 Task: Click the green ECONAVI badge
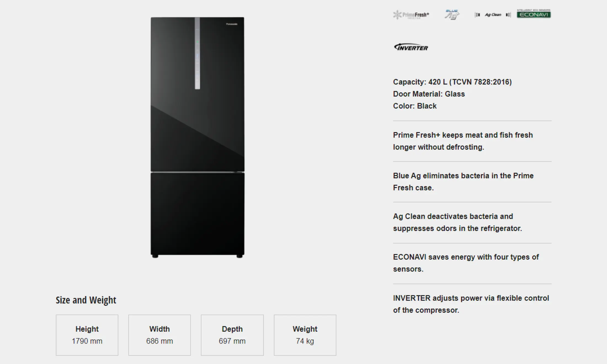coord(534,14)
